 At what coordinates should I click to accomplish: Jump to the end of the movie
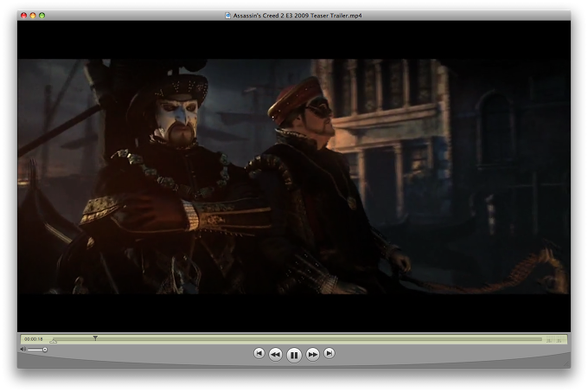pos(329,353)
